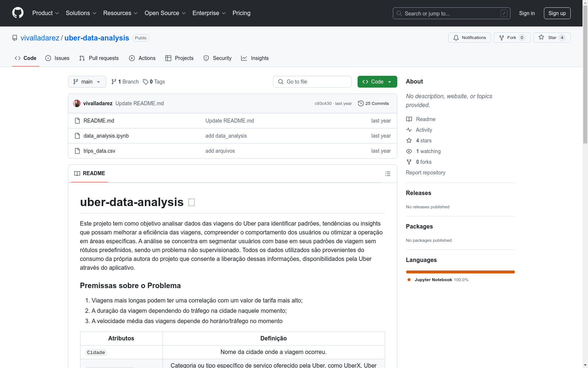Viewport: 588px width, 368px height.
Task: Open the data_analysis.ipynb file
Action: (106, 136)
